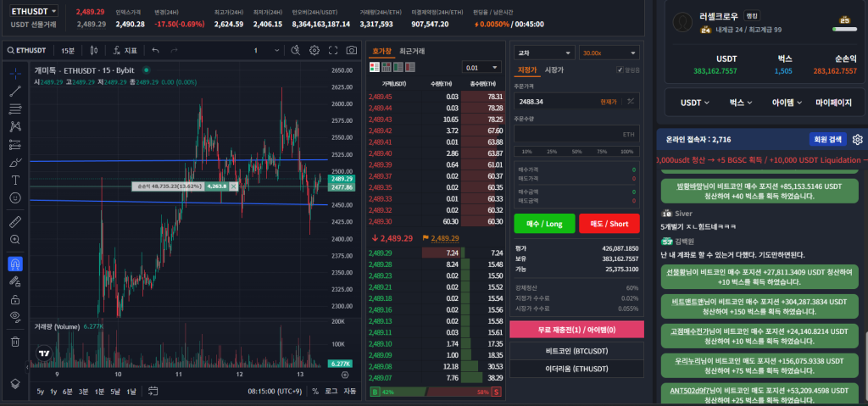Screen dimensions: 868x406
Task: Open the 30.00x leverage dropdown
Action: tap(609, 53)
